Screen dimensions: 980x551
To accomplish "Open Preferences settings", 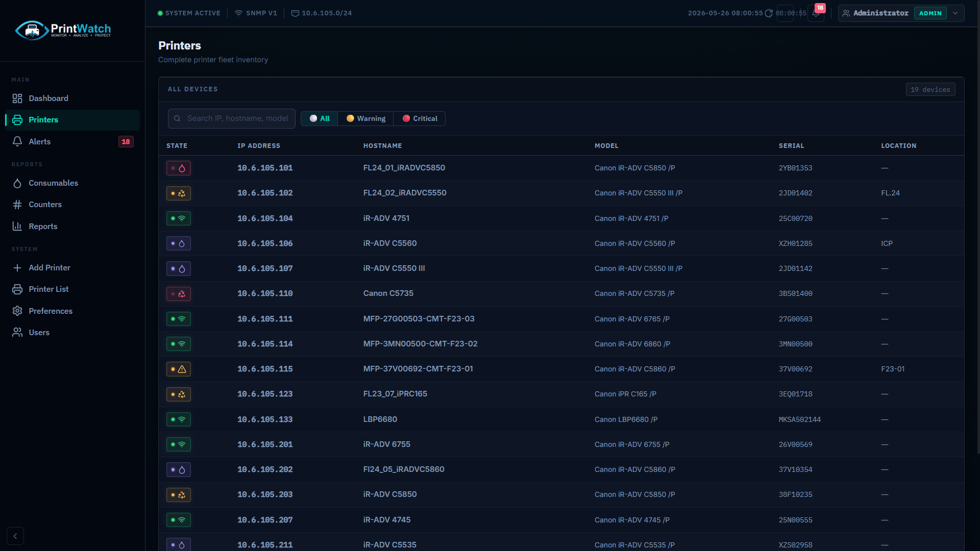I will (72, 311).
